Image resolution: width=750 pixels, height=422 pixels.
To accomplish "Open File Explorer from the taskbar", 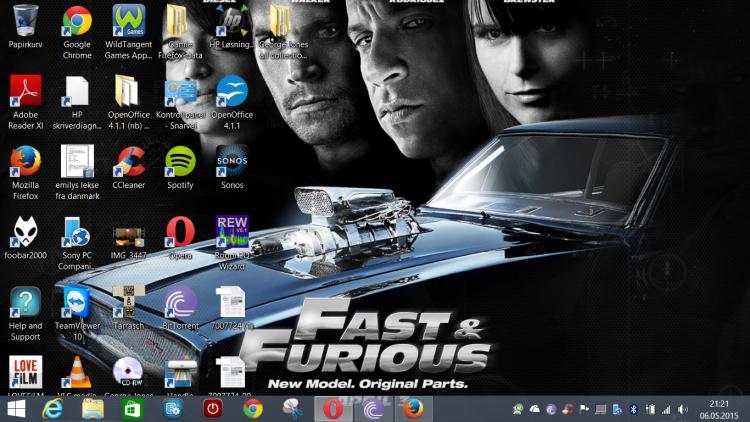I will pyautogui.click(x=93, y=408).
